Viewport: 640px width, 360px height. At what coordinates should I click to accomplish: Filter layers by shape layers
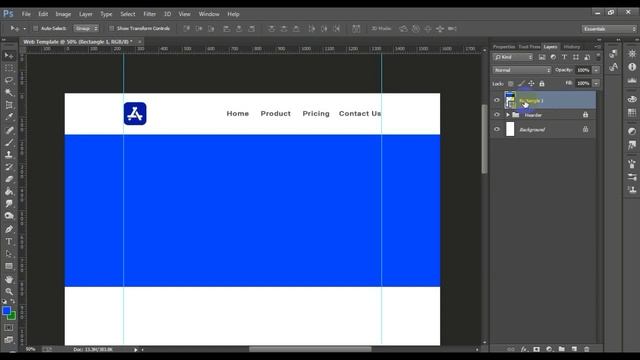pos(576,57)
